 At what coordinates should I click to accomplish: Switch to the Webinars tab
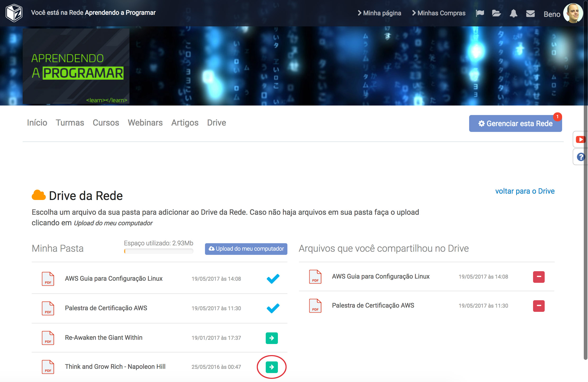click(145, 123)
